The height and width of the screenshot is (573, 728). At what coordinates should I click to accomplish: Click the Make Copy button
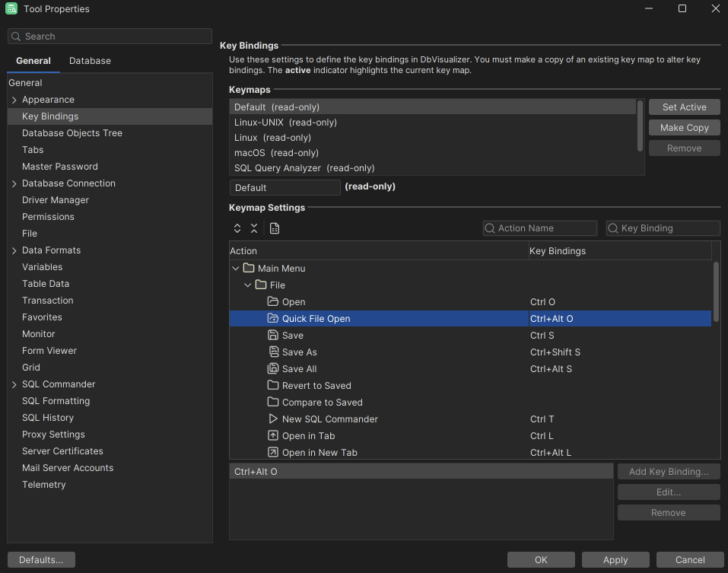tap(683, 127)
